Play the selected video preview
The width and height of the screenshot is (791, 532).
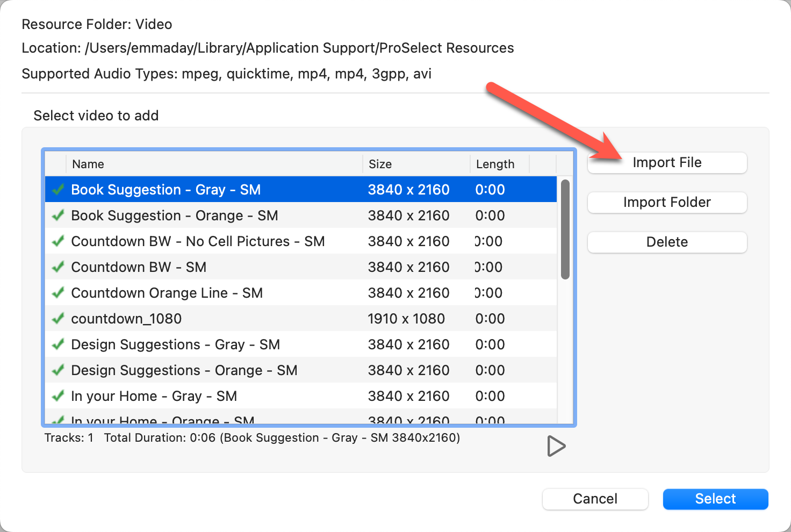(x=556, y=446)
